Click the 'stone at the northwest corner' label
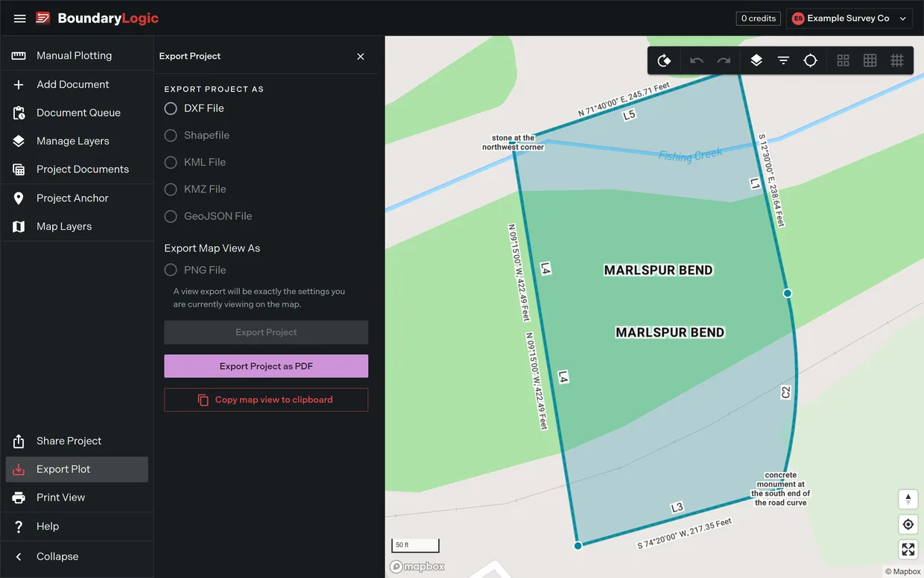Image resolution: width=924 pixels, height=578 pixels. 513,142
